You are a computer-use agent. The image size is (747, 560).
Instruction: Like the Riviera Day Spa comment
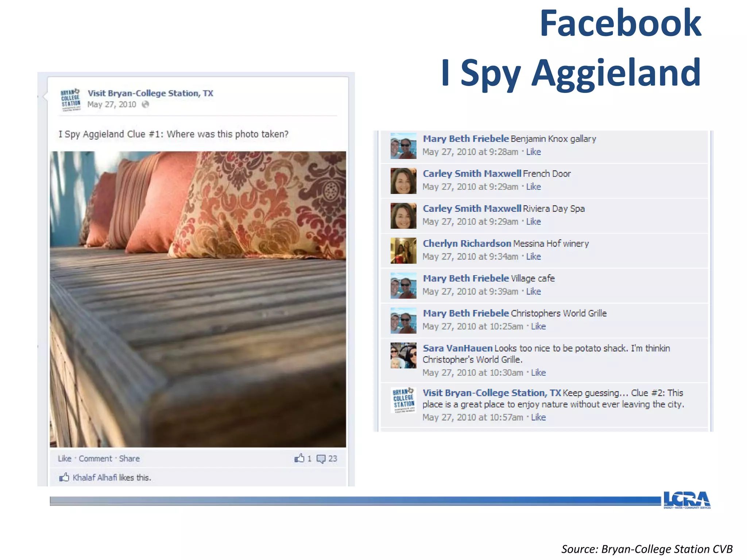(x=534, y=222)
